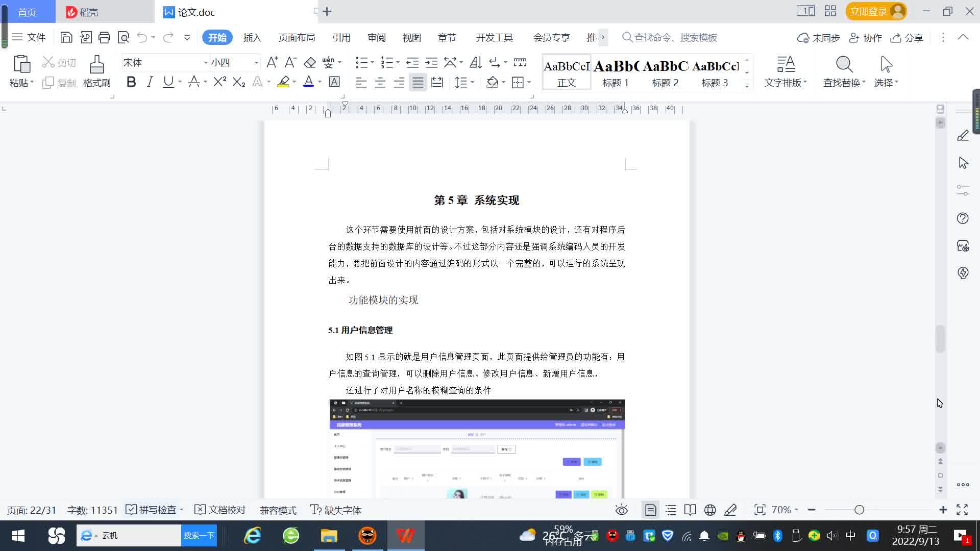Image resolution: width=980 pixels, height=551 pixels.
Task: Align text left
Action: click(361, 82)
